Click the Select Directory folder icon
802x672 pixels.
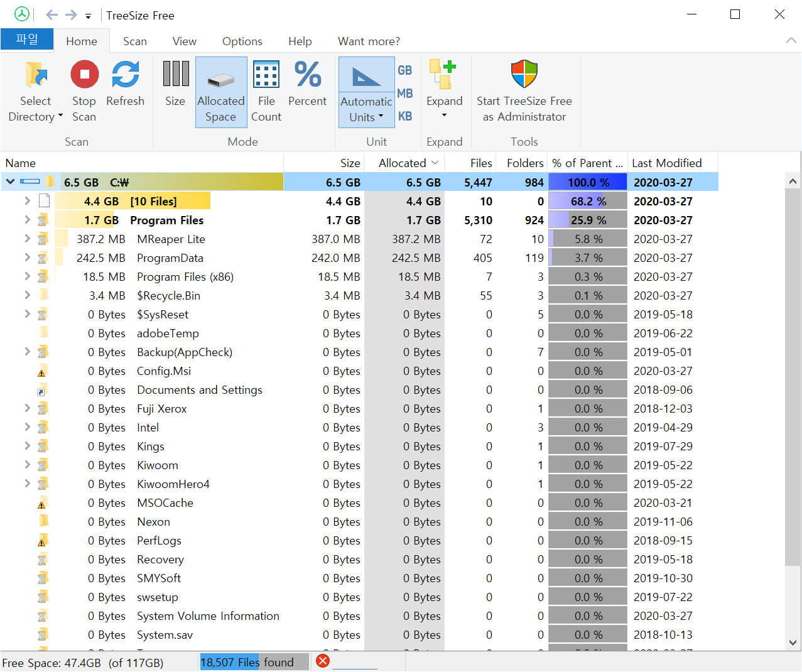click(36, 74)
